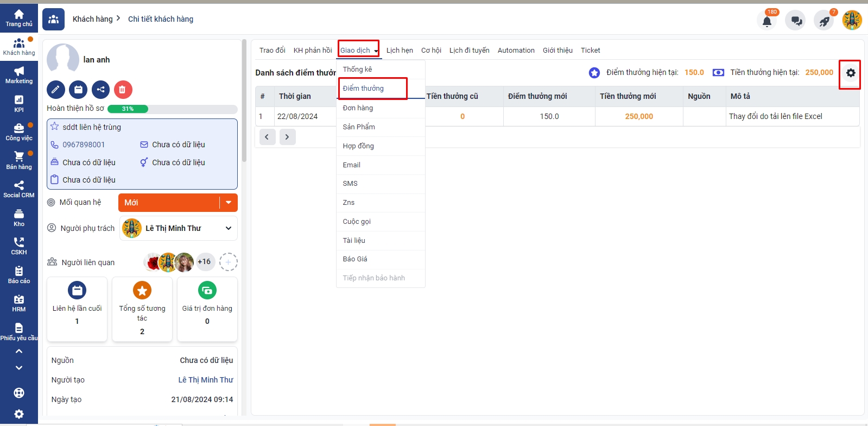This screenshot has height=426, width=868.
Task: Expand the Mối quan hệ status dropdown arrow
Action: tap(229, 203)
